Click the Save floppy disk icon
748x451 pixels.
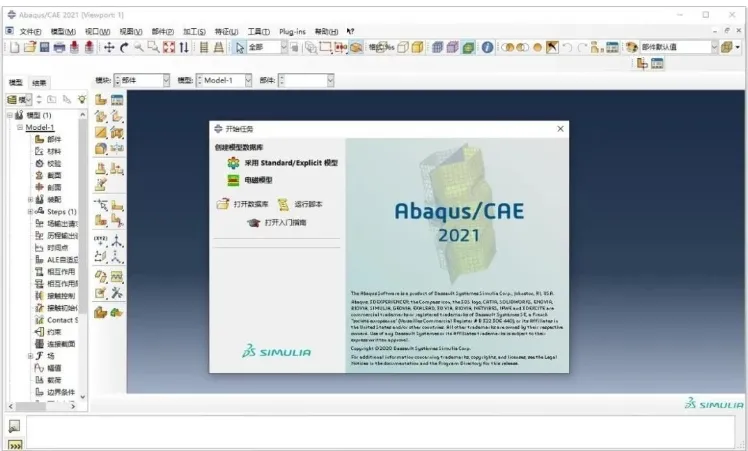[x=44, y=47]
